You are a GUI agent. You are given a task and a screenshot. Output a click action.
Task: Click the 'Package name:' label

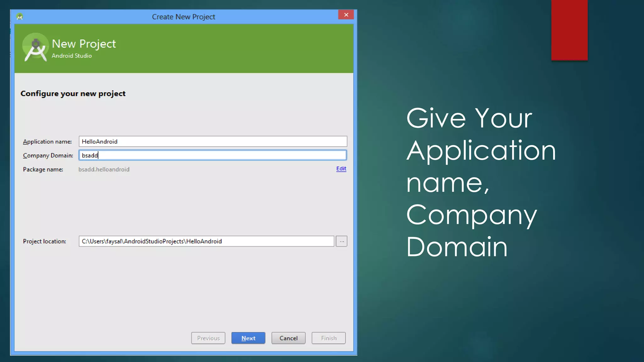43,169
